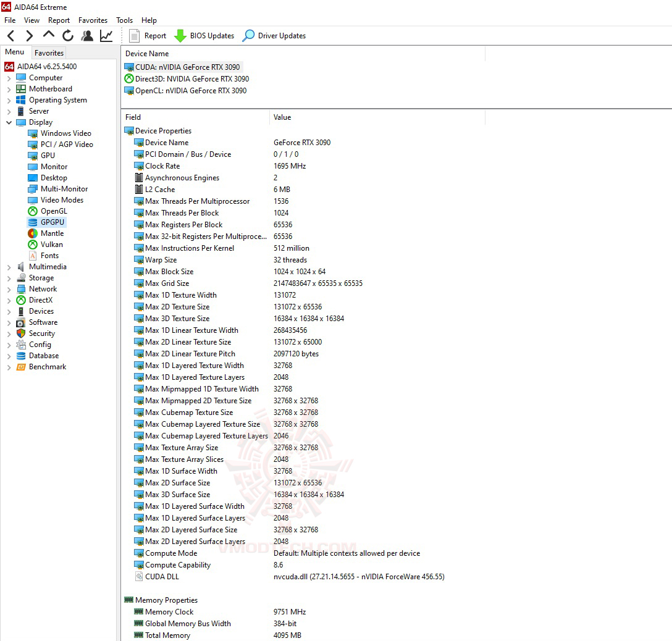672x641 pixels.
Task: Go up one level with Up arrow
Action: click(48, 35)
